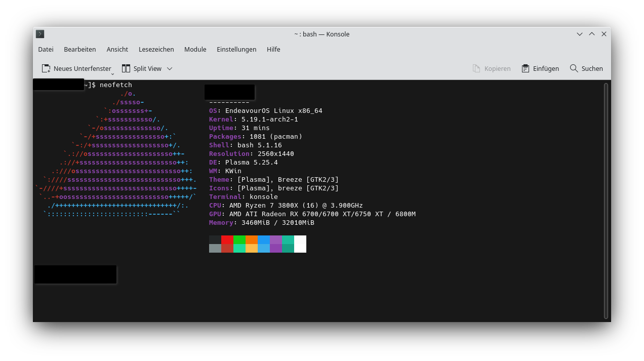The image size is (644, 361).
Task: Click the EndeavourOS ASCII art logo
Action: point(116,153)
